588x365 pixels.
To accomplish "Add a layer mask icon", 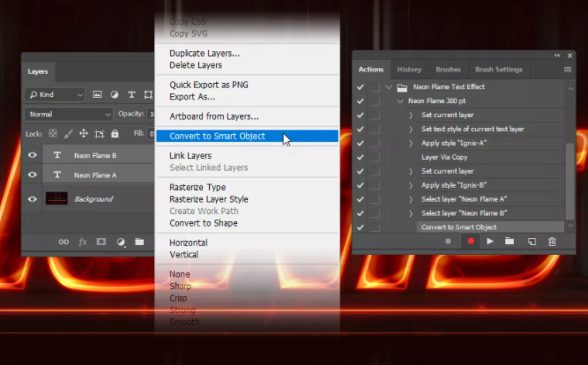I will 101,242.
